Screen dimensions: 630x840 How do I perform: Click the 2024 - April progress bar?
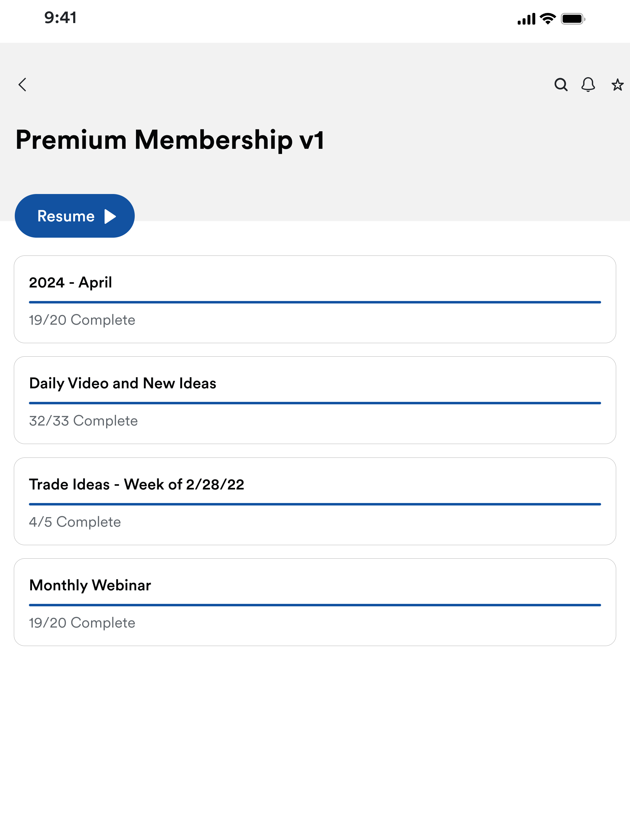point(315,302)
